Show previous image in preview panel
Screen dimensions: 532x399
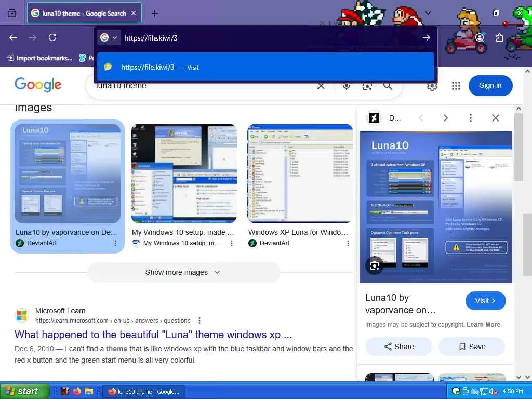pos(421,118)
